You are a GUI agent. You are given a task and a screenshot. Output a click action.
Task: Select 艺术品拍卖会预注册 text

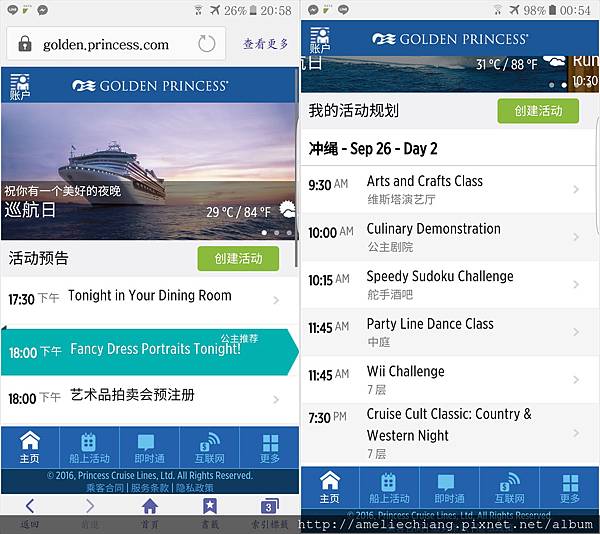pos(132,395)
